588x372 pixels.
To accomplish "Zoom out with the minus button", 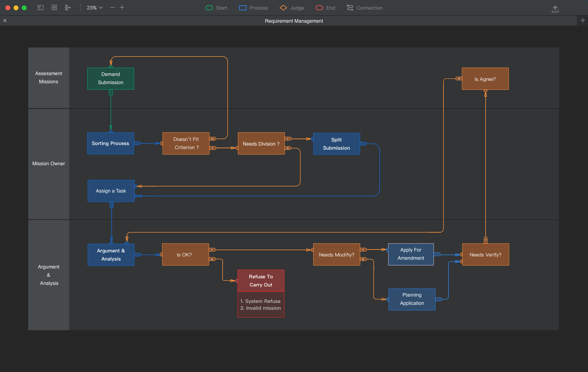I will 112,8.
